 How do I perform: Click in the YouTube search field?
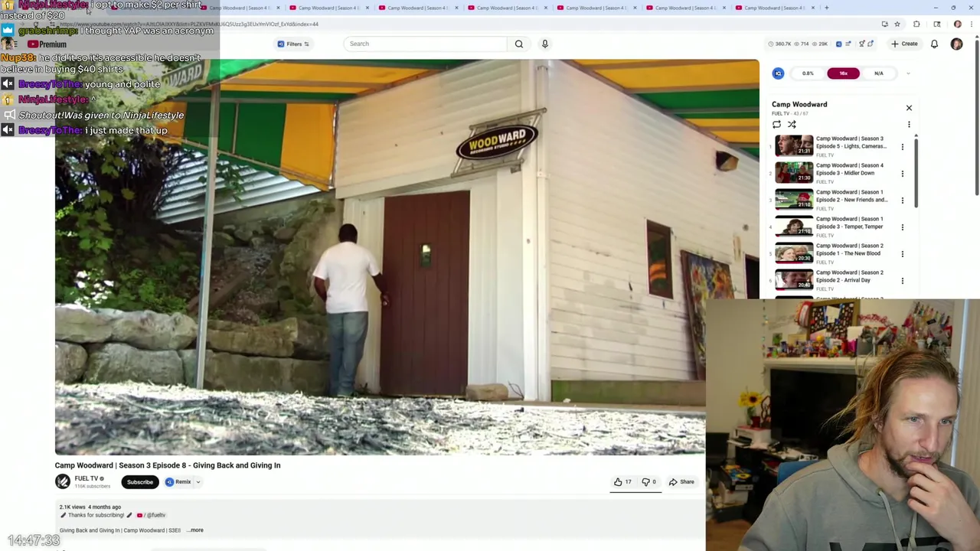424,44
